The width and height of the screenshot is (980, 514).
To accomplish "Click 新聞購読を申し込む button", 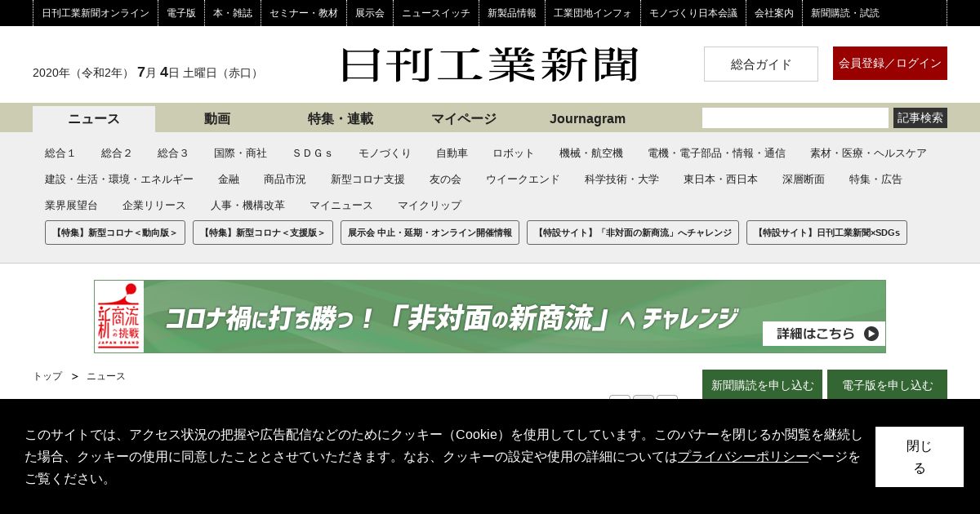I will [x=762, y=384].
